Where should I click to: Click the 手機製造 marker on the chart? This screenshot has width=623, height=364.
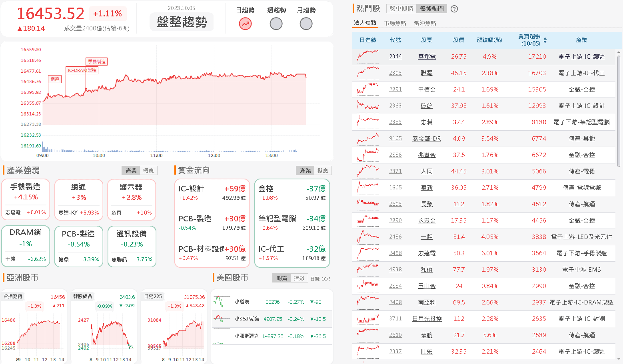point(97,62)
